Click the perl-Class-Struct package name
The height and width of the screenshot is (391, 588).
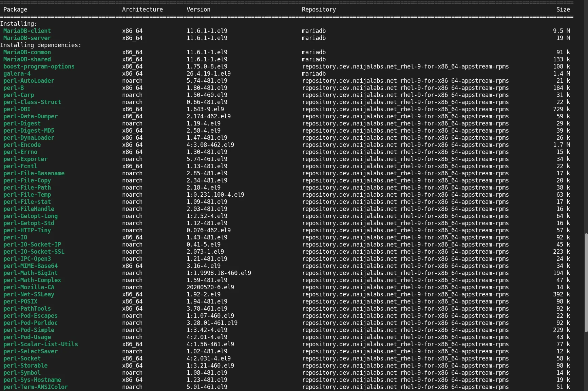32,102
